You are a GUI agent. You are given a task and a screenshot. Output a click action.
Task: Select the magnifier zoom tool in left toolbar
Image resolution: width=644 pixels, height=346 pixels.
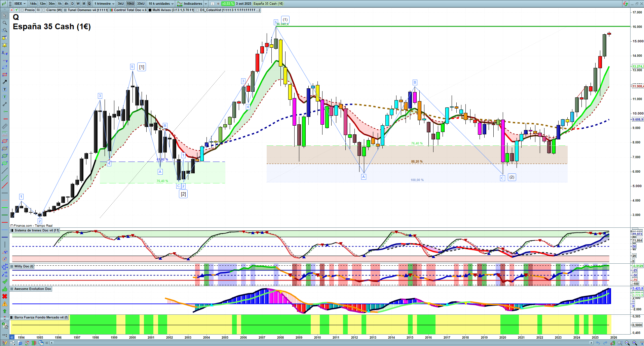click(5, 23)
